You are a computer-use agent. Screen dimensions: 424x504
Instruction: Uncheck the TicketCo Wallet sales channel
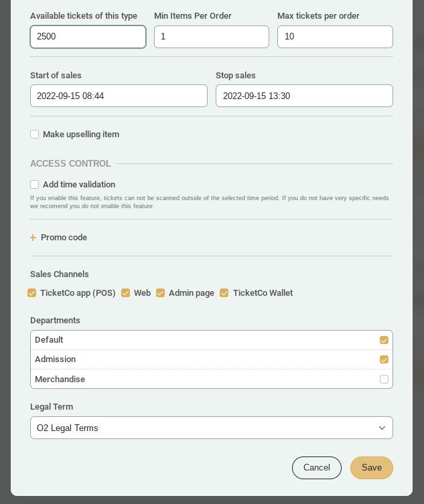point(224,293)
